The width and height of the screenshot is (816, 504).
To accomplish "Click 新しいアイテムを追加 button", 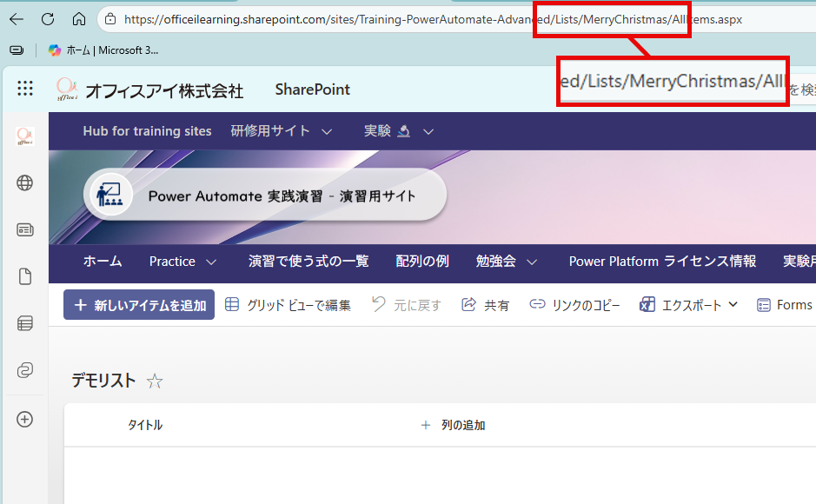I will tap(139, 305).
